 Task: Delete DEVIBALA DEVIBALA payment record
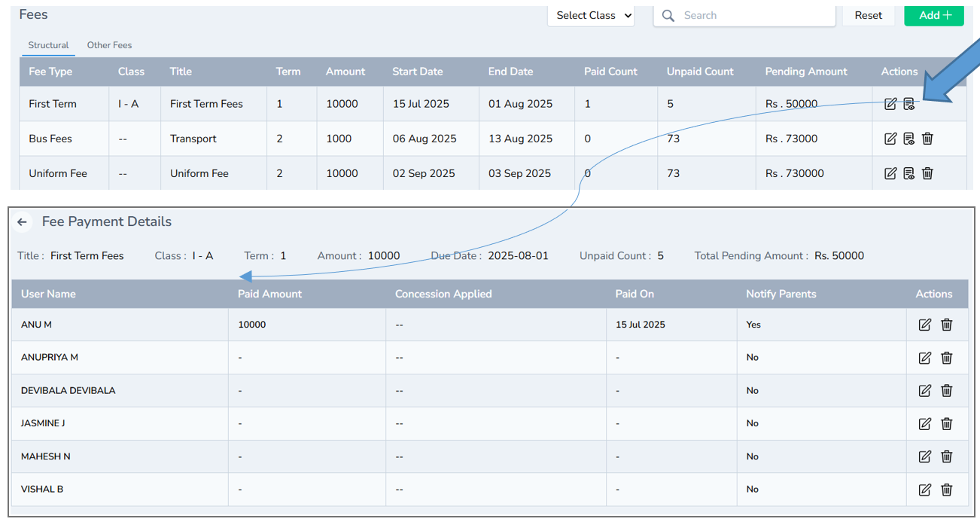pos(947,390)
